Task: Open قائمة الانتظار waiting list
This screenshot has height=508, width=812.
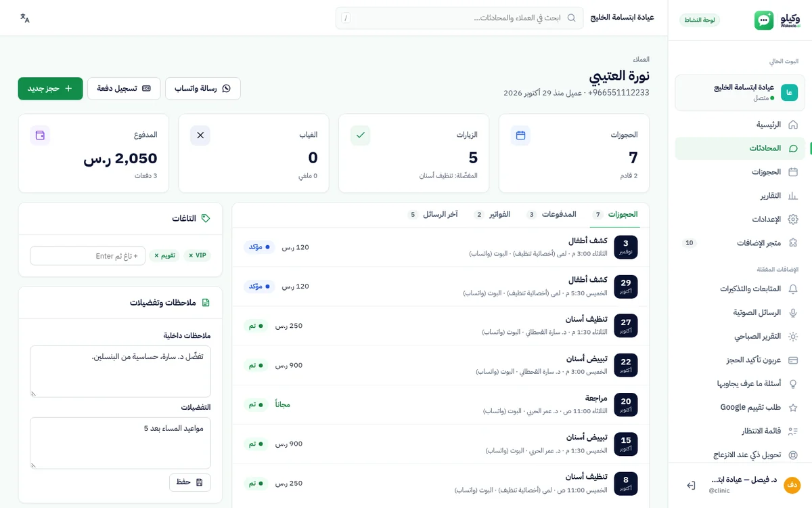Action: click(x=740, y=431)
